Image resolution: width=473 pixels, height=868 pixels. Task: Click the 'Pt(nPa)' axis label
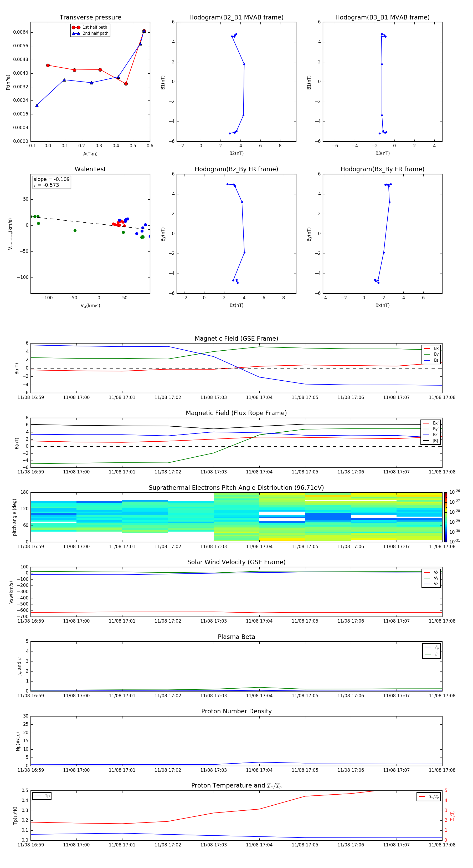(8, 82)
